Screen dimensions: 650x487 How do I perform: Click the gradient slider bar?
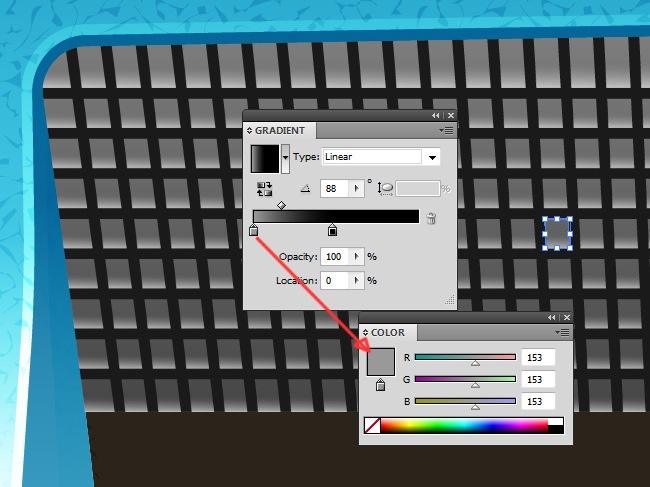pos(336,216)
